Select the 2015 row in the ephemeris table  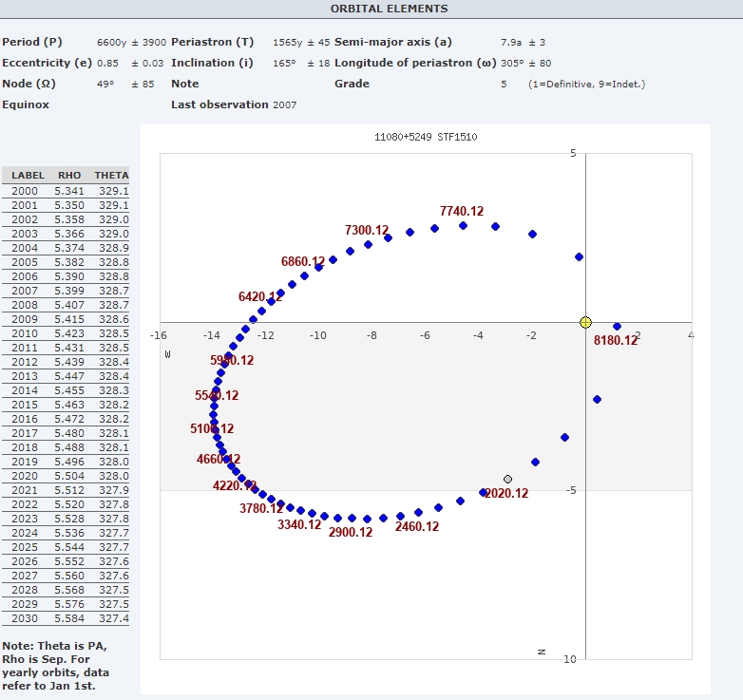[x=67, y=405]
